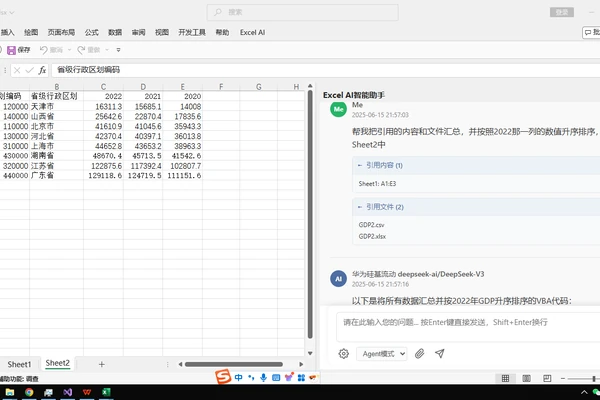Add a new sheet with plus button
600x400 pixels.
101,364
